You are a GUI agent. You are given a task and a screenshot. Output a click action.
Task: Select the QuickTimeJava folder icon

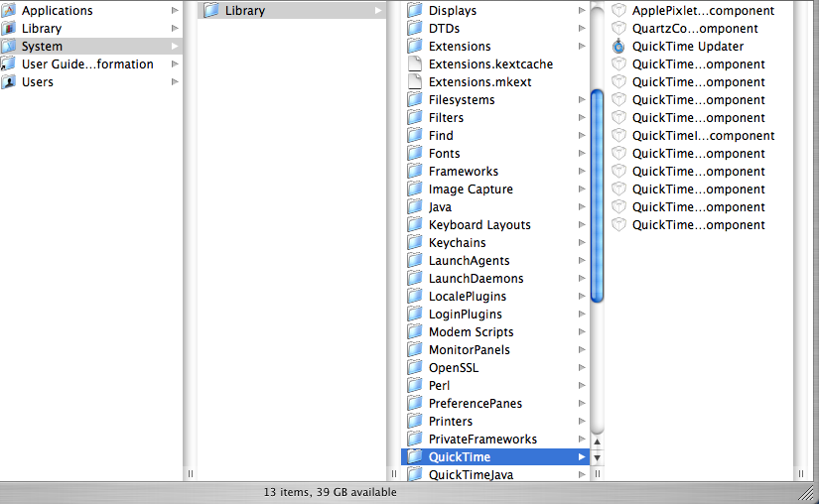coord(415,474)
